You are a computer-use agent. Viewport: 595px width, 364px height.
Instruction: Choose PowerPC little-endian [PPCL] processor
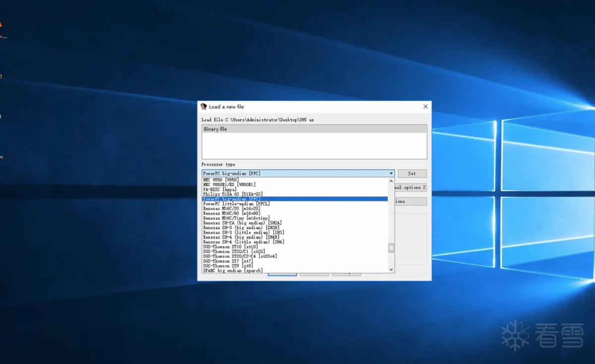(x=295, y=204)
